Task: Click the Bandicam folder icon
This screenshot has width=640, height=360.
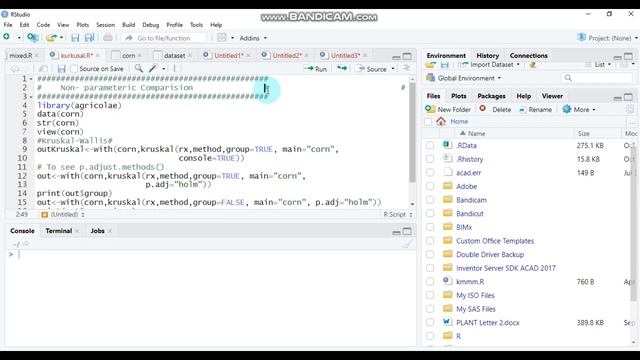Action: (448, 200)
